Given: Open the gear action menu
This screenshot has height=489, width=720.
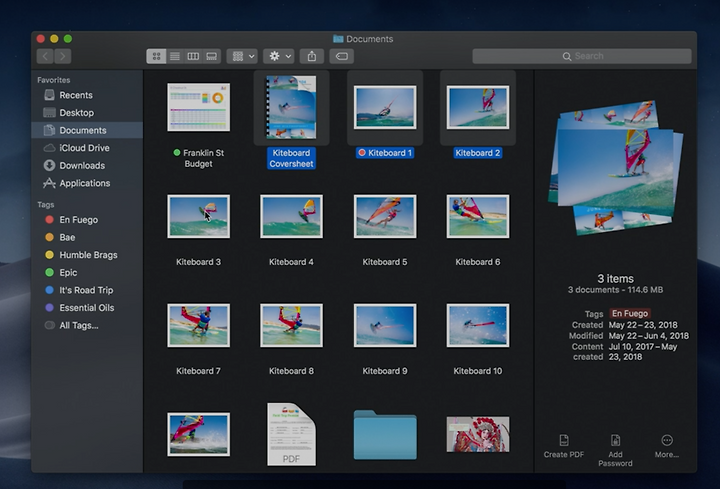Looking at the screenshot, I should point(279,56).
